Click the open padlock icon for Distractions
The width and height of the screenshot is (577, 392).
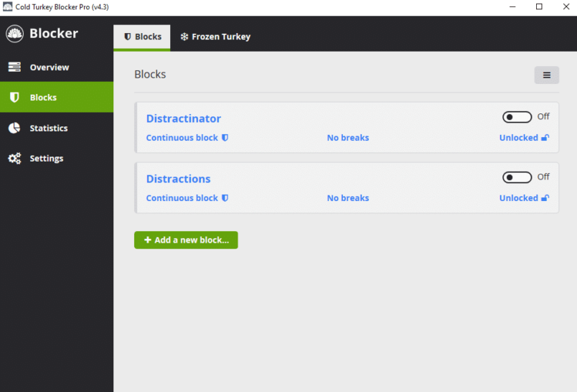coord(545,198)
